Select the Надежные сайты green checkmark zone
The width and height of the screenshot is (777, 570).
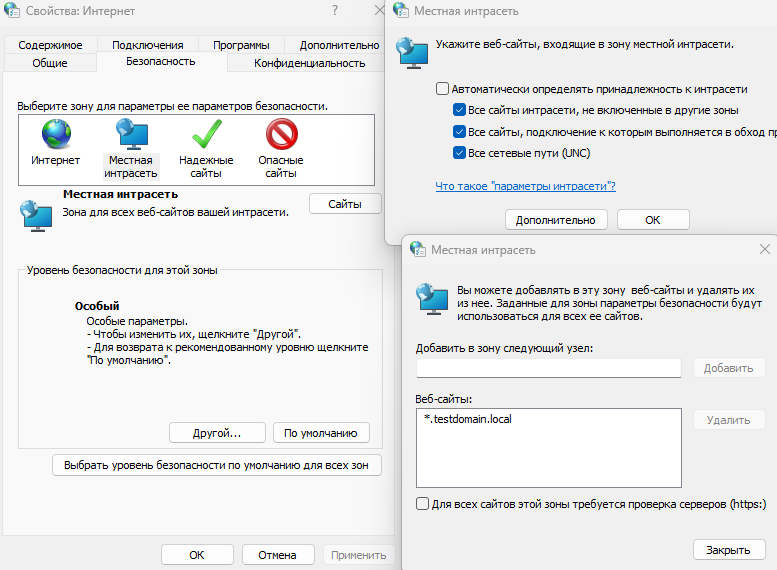point(207,134)
